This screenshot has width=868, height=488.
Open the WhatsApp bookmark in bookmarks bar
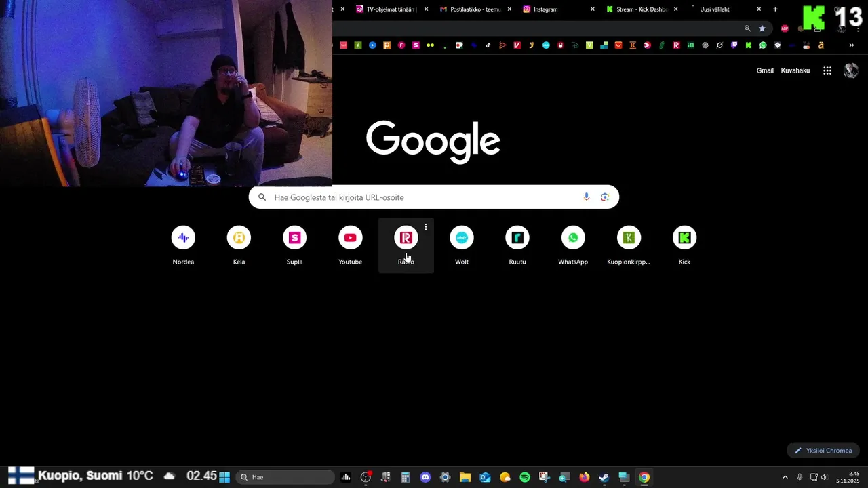[763, 45]
